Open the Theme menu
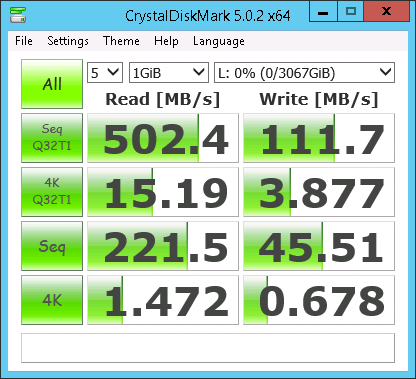This screenshot has height=379, width=416. 121,41
